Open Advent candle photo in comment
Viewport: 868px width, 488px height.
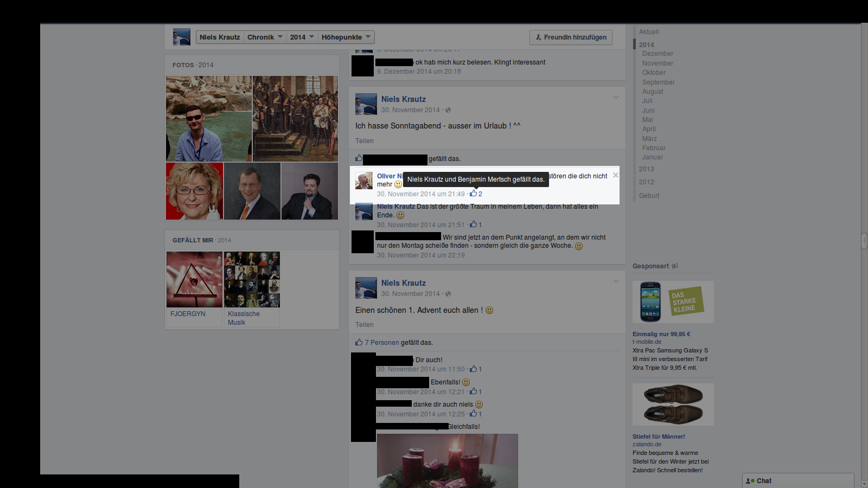(x=448, y=461)
